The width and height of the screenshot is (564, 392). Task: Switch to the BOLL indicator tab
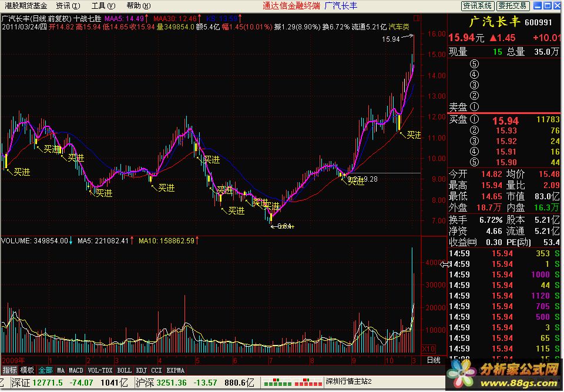click(124, 370)
